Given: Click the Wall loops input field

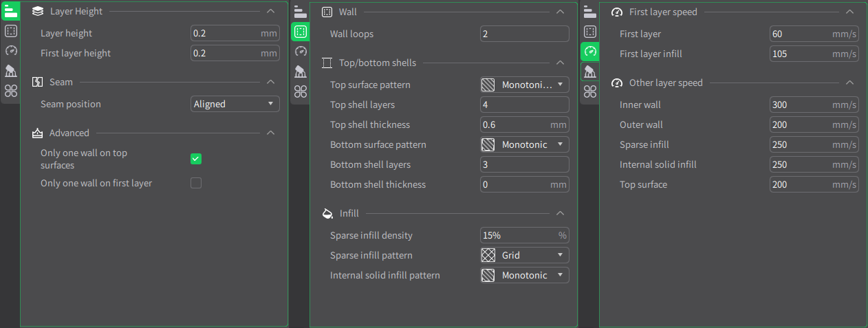Looking at the screenshot, I should pyautogui.click(x=525, y=34).
